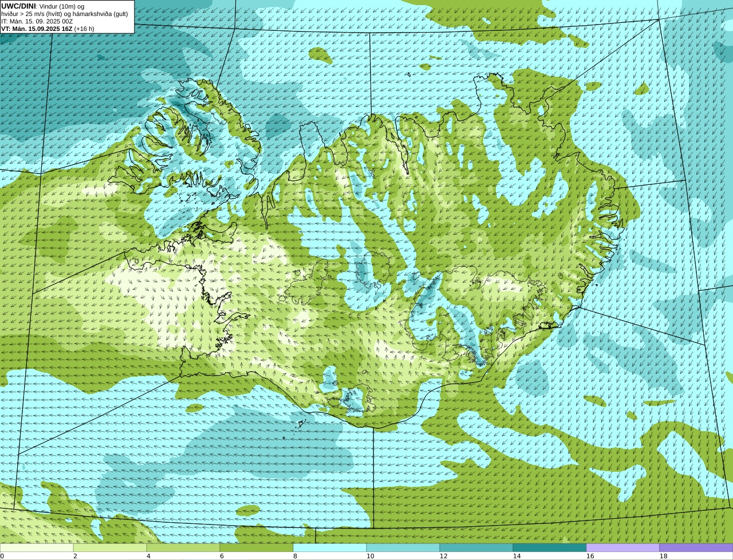Viewport: 733px width, 560px height.
Task: Click the teal 12–14 m/s legend swatch
Action: (x=476, y=547)
